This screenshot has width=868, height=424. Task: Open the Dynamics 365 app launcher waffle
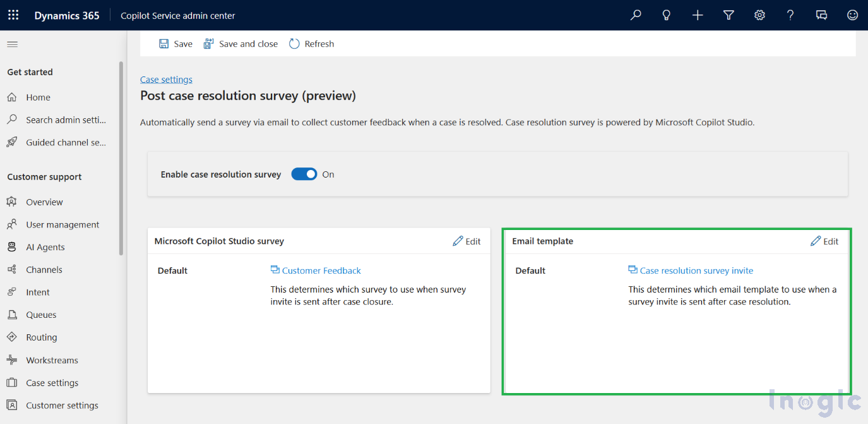13,15
